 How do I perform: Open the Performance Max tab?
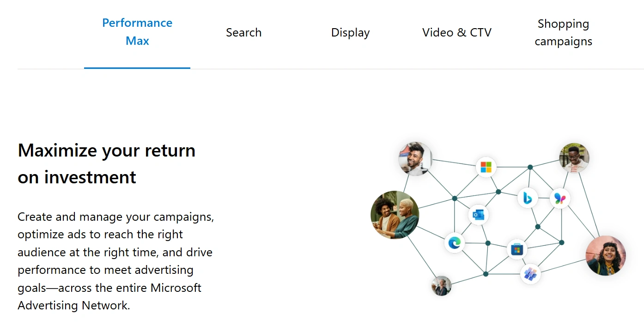[137, 32]
